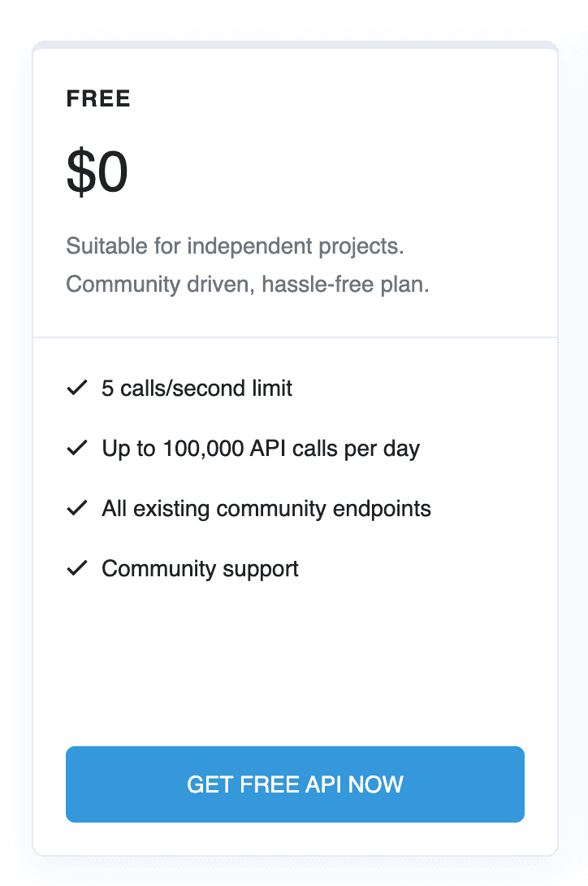Select "Up to 100,000 API calls per day"

[261, 448]
